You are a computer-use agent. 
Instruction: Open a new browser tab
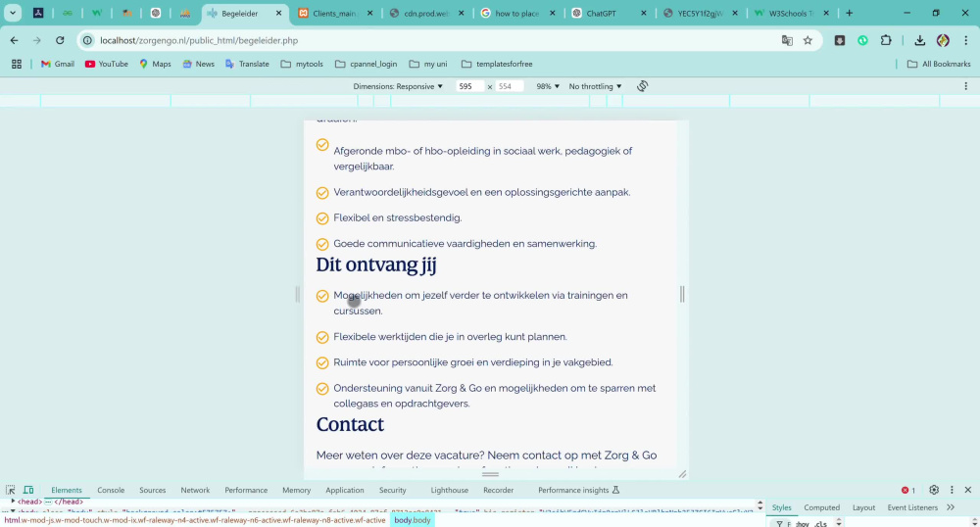tap(849, 13)
